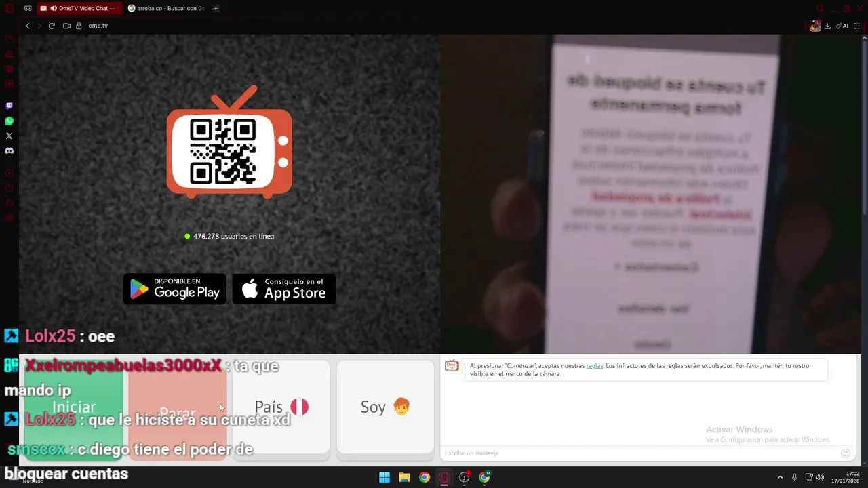
Task: Open the browser AI assistant
Action: 842,26
